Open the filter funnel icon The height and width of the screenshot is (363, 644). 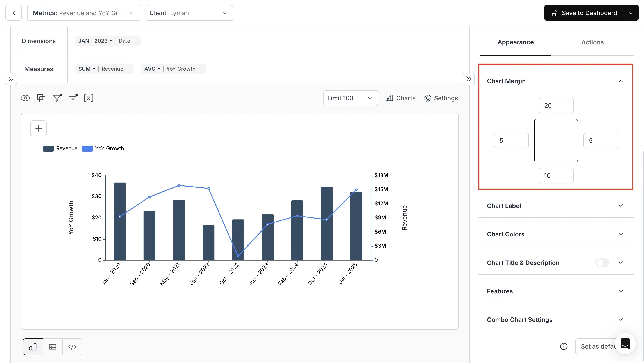(57, 98)
